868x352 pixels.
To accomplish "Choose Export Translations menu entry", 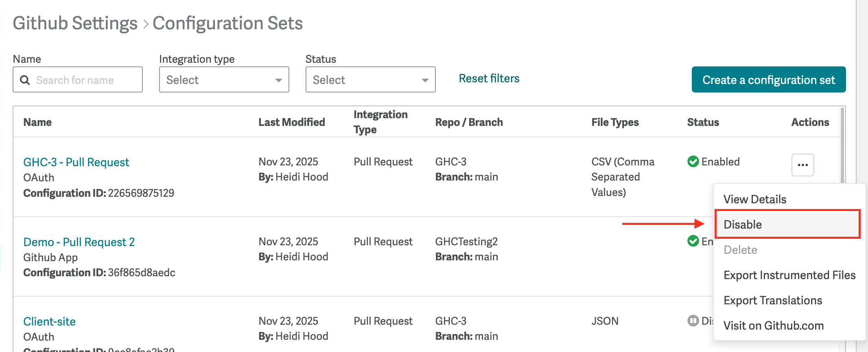I will tap(772, 300).
